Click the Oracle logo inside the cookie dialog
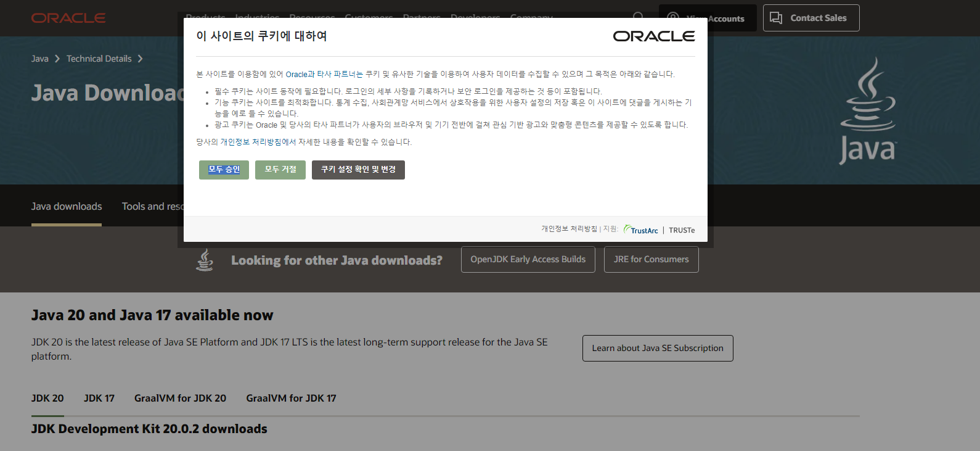This screenshot has height=451, width=980. pos(654,36)
